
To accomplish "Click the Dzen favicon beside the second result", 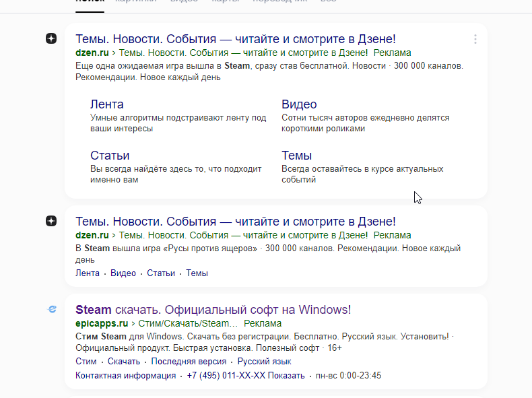I will point(51,221).
